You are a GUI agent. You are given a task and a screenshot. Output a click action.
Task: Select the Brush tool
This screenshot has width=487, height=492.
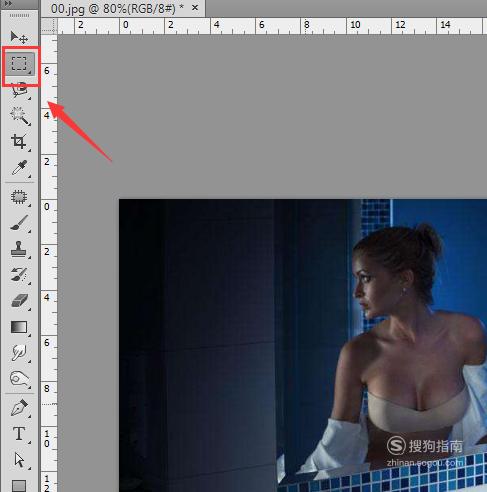(x=19, y=223)
